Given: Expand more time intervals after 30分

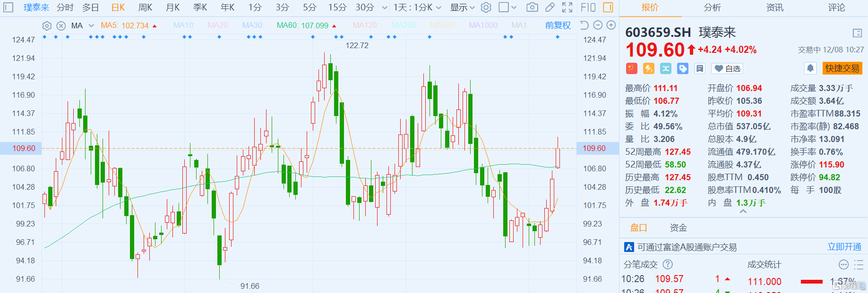Looking at the screenshot, I should tap(385, 8).
